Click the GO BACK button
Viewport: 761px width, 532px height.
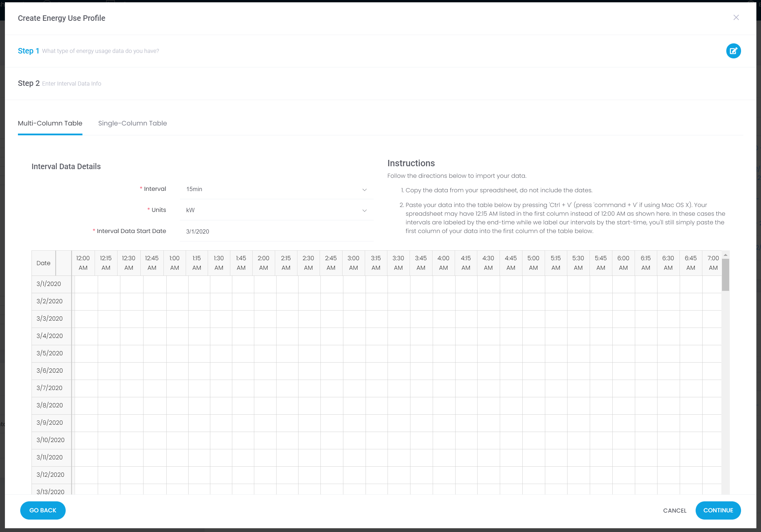43,510
